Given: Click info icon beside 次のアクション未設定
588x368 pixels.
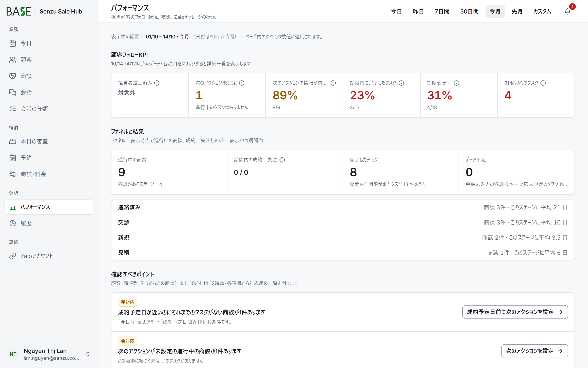Looking at the screenshot, I should coord(242,83).
